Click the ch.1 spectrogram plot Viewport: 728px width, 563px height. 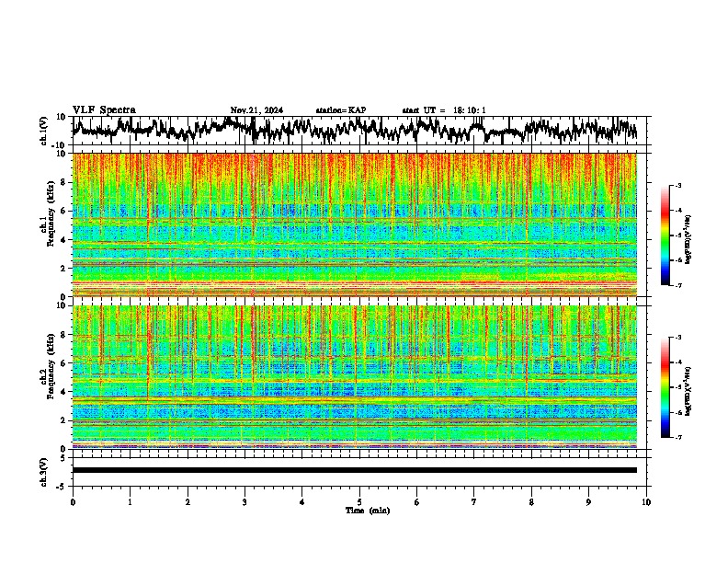click(355, 224)
